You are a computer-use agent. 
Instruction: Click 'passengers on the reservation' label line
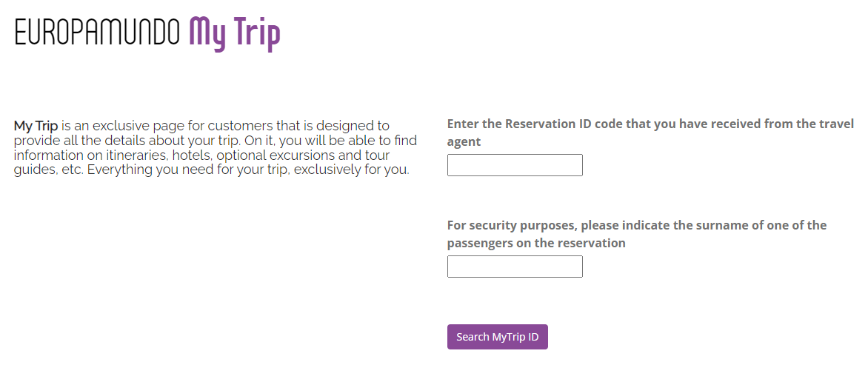click(x=536, y=243)
